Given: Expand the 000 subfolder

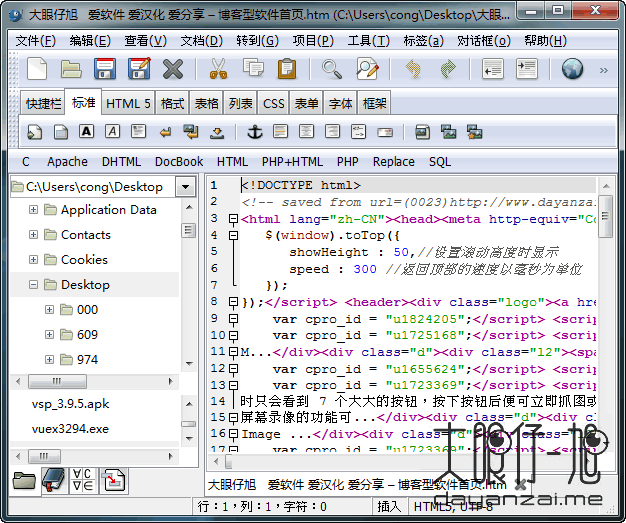Looking at the screenshot, I should 49,309.
